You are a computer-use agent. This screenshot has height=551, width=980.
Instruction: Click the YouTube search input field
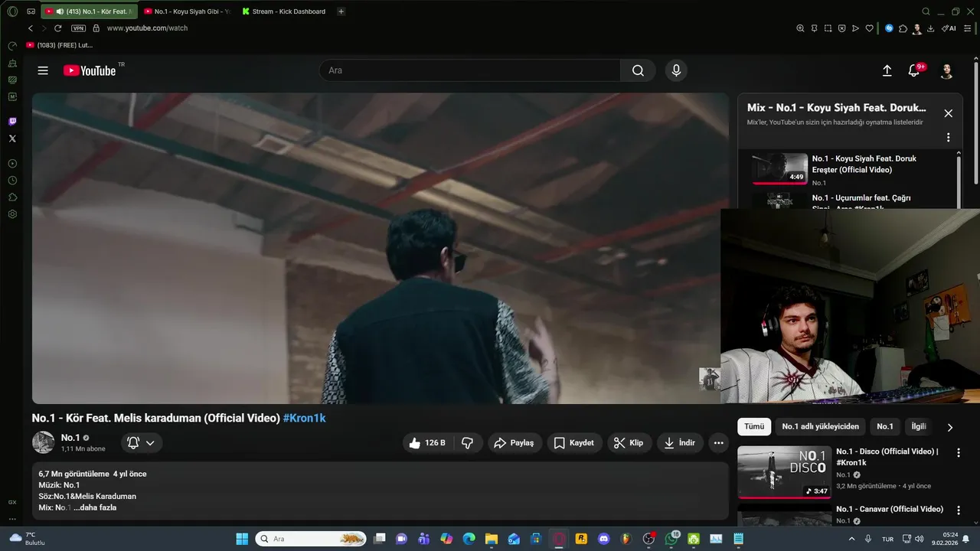click(470, 70)
